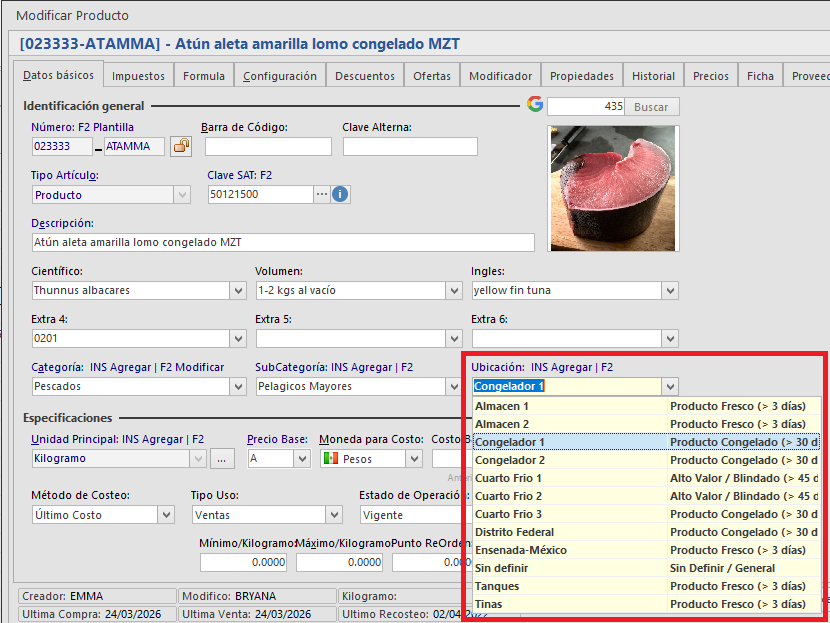
Task: Expand the Tipo Uso dropdown
Action: (334, 515)
